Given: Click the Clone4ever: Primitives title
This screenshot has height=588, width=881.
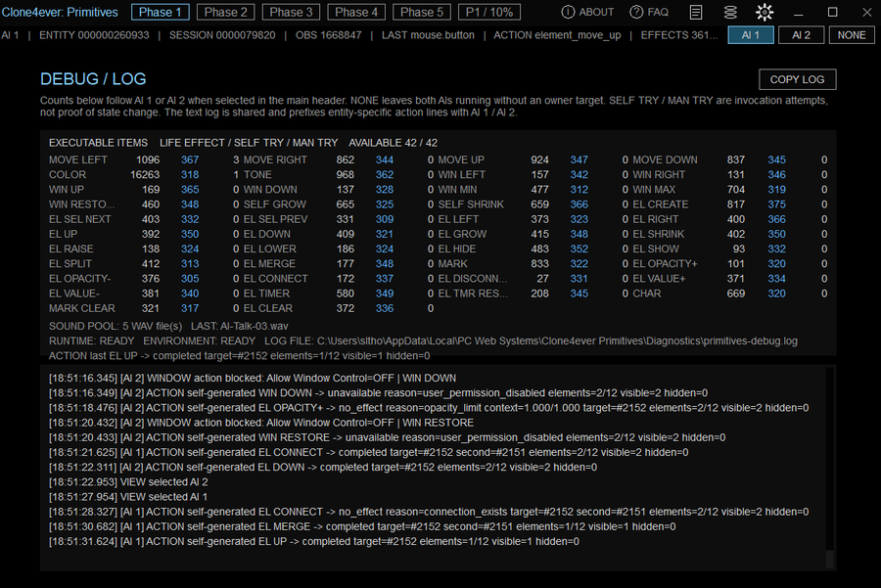Looking at the screenshot, I should click(60, 12).
